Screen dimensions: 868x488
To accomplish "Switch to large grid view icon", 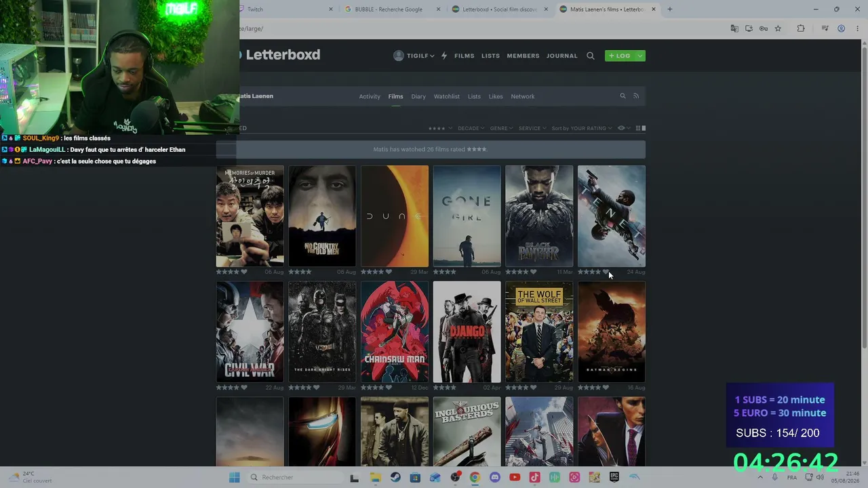I will point(644,128).
